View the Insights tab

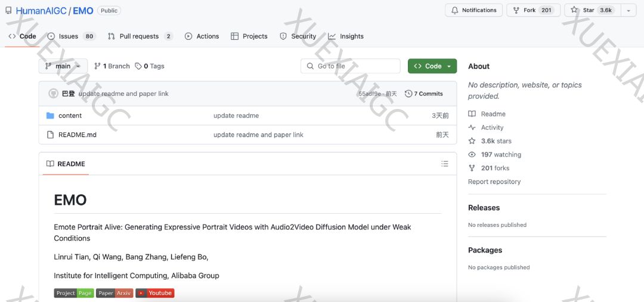point(345,36)
